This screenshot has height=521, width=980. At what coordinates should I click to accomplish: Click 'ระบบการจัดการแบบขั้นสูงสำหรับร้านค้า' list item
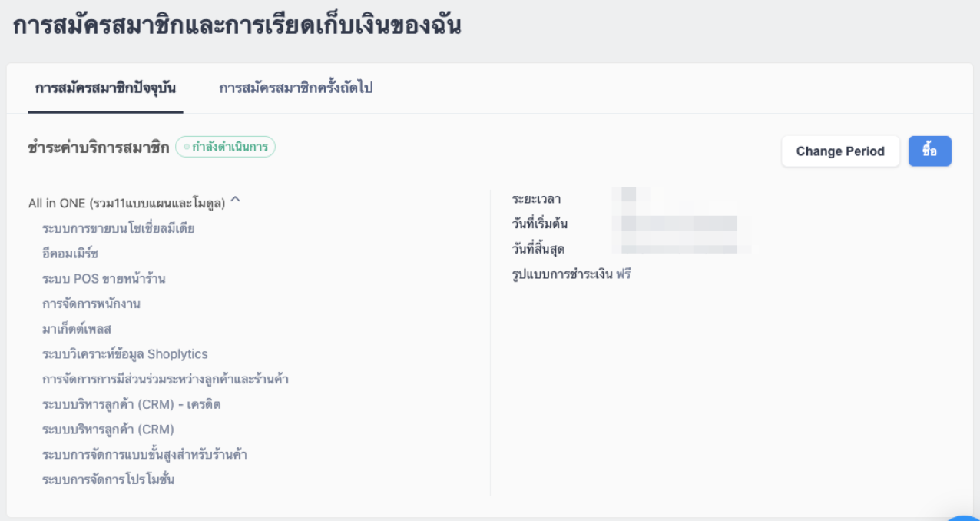click(144, 455)
